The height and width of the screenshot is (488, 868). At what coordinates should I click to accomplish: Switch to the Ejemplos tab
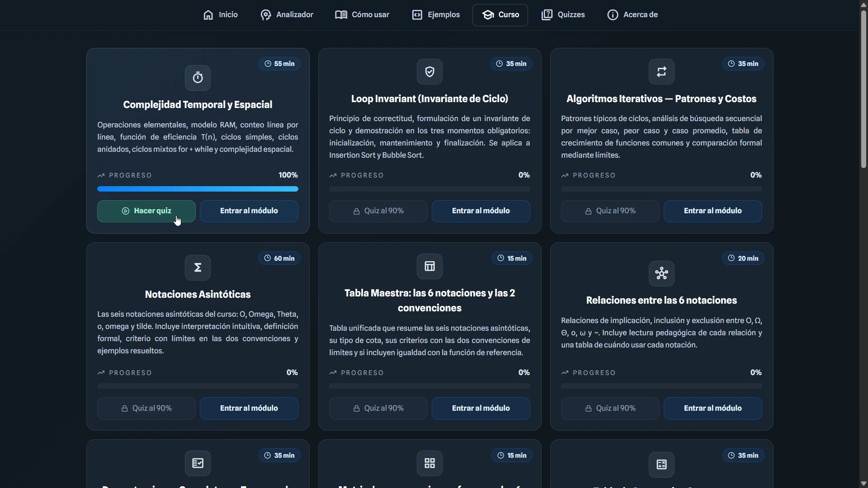point(436,15)
